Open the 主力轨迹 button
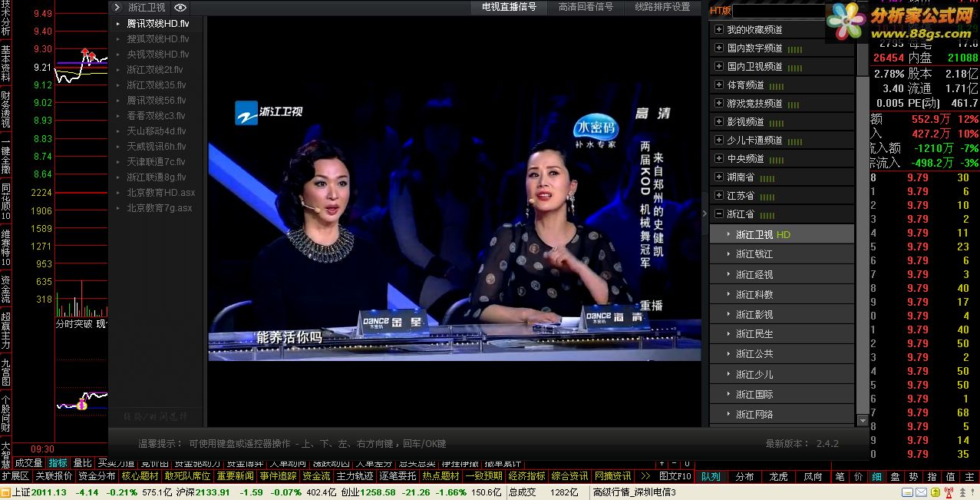 coord(355,476)
